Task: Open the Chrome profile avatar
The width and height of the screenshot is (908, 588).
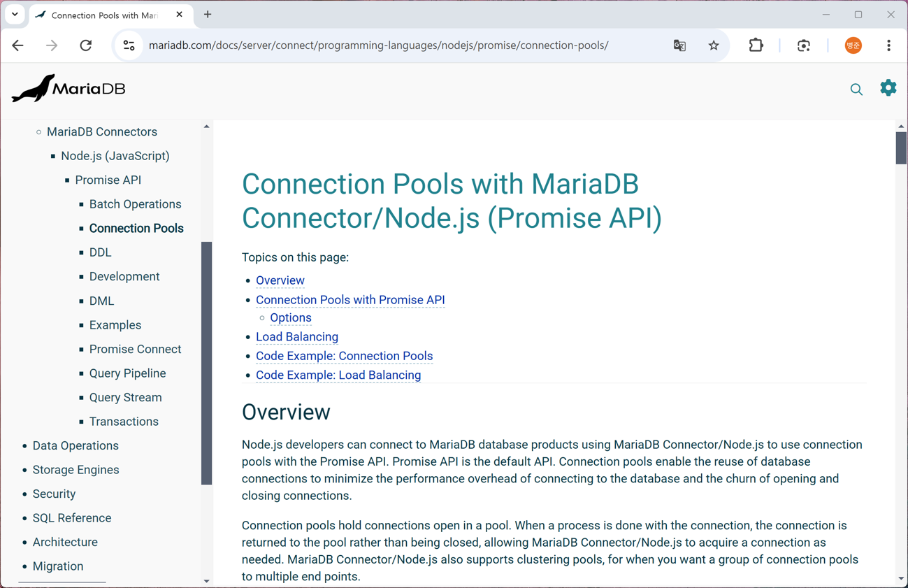Action: [853, 45]
